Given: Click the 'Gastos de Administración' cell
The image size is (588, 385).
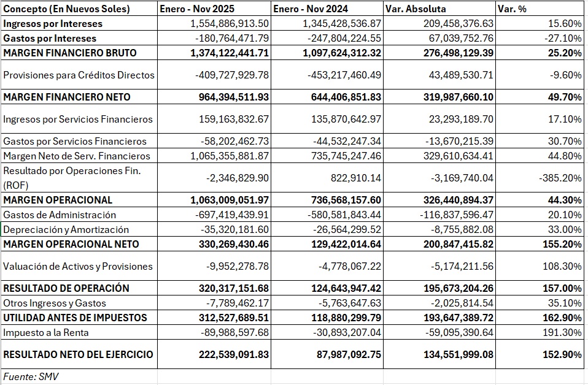Looking at the screenshot, I should pos(79,215).
